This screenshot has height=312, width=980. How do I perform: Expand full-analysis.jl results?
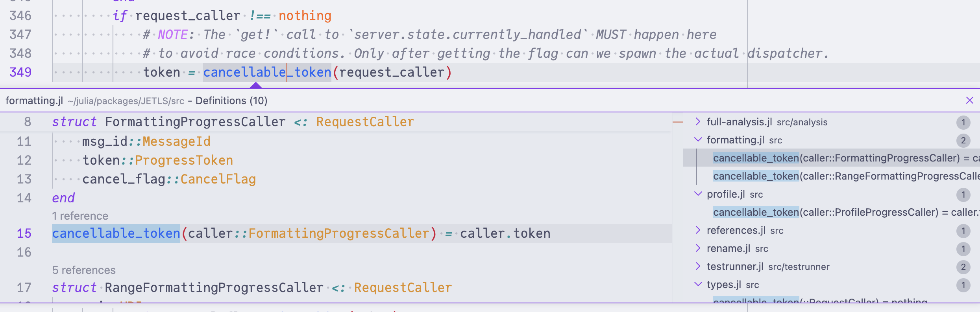698,122
